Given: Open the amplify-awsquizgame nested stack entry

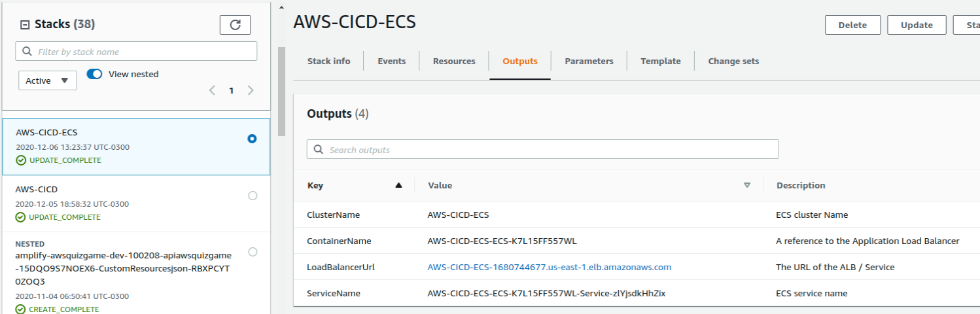Looking at the screenshot, I should (x=136, y=273).
